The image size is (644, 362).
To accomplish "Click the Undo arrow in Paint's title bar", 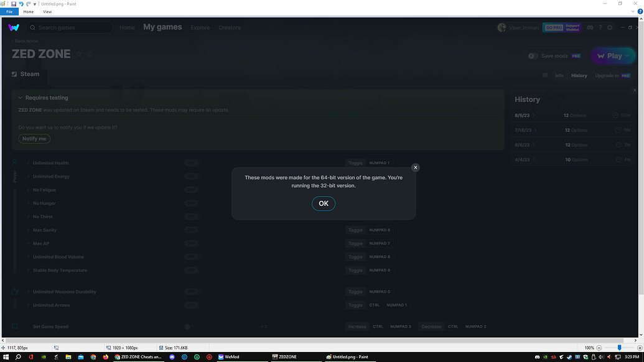I will point(21,4).
